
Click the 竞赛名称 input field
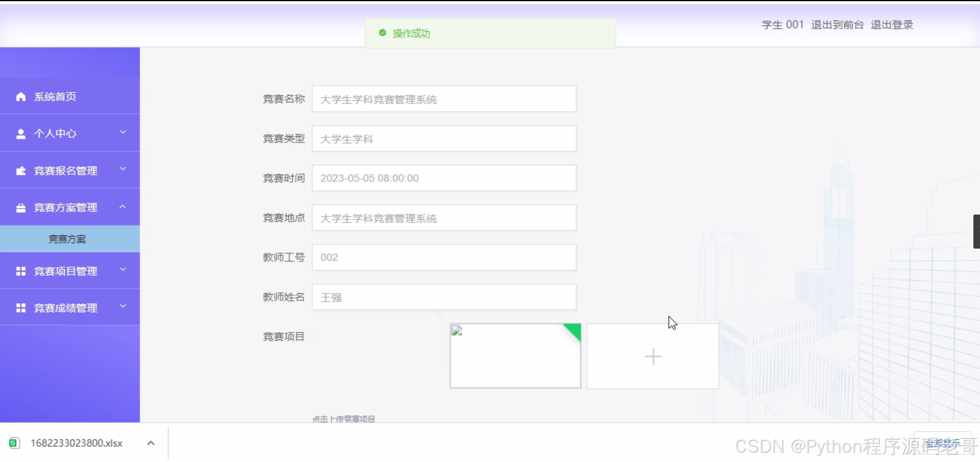(x=444, y=100)
